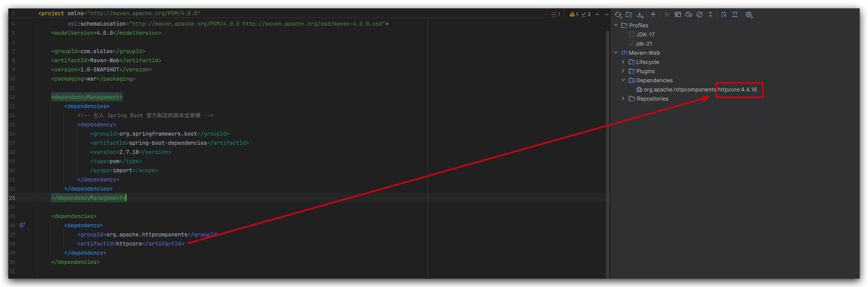Click spring-boot-dependencies artifactId text
The image size is (868, 287).
click(x=168, y=143)
